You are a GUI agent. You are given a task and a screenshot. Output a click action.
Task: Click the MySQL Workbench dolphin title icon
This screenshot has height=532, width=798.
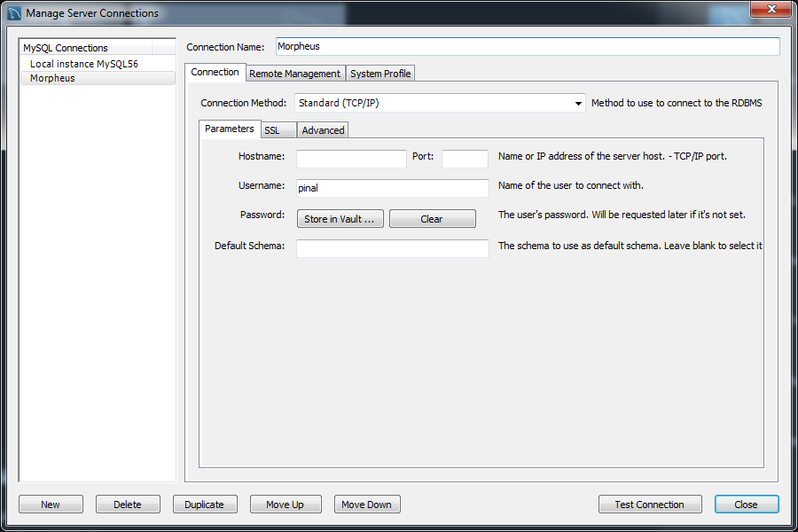click(14, 13)
